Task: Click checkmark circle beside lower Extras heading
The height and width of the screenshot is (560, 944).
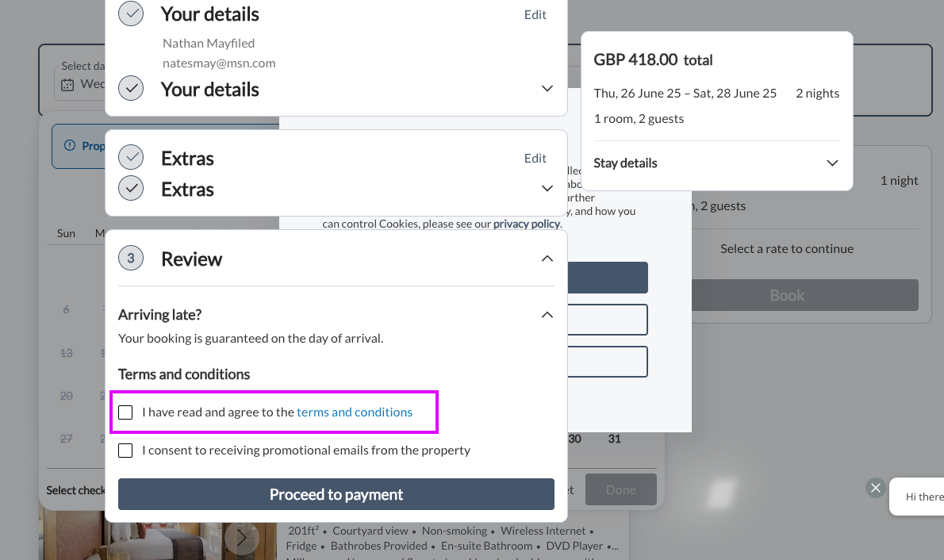Action: click(x=131, y=189)
